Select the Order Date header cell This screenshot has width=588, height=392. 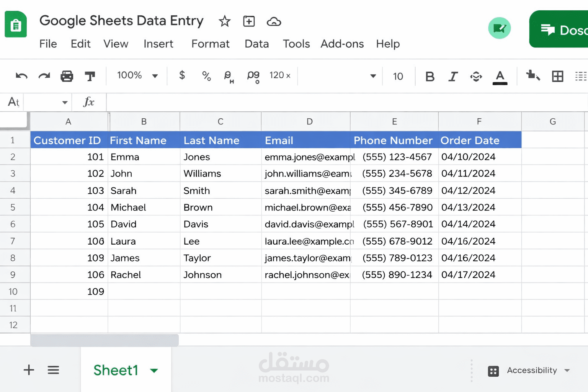pos(480,140)
